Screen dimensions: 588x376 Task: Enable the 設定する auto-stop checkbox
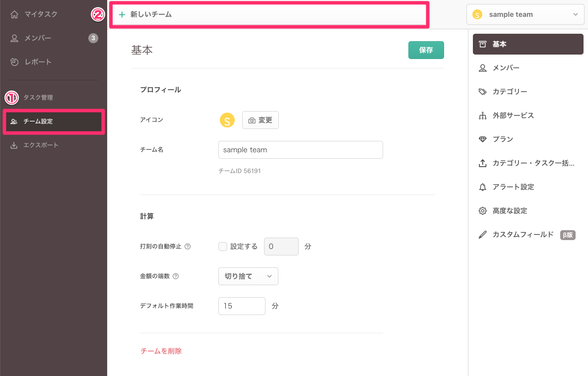[223, 247]
